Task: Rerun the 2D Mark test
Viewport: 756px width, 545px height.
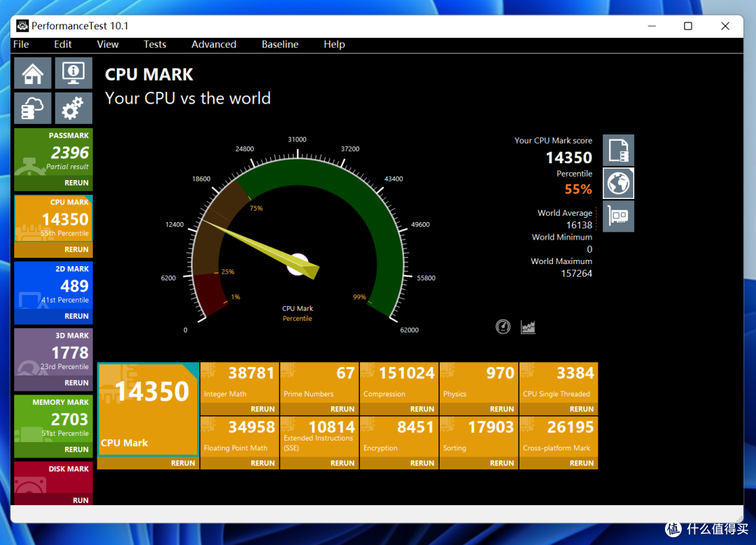Action: click(x=76, y=316)
